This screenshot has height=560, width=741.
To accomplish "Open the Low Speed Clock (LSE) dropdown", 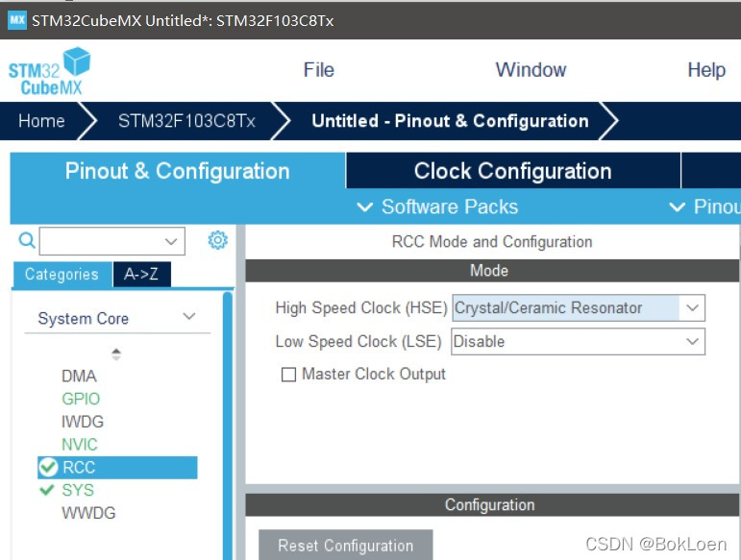I will (x=692, y=341).
